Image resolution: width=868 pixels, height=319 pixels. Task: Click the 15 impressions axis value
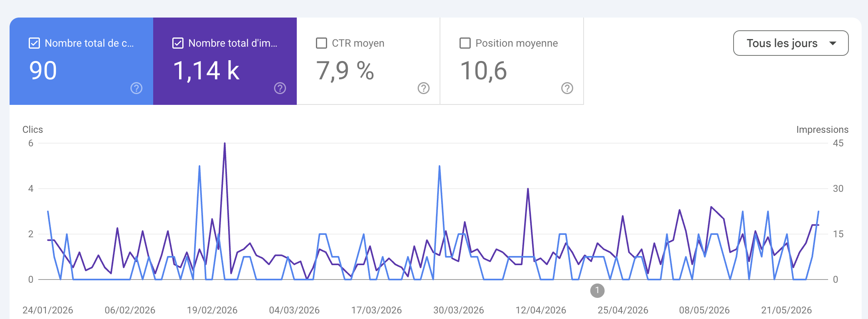[x=838, y=234]
